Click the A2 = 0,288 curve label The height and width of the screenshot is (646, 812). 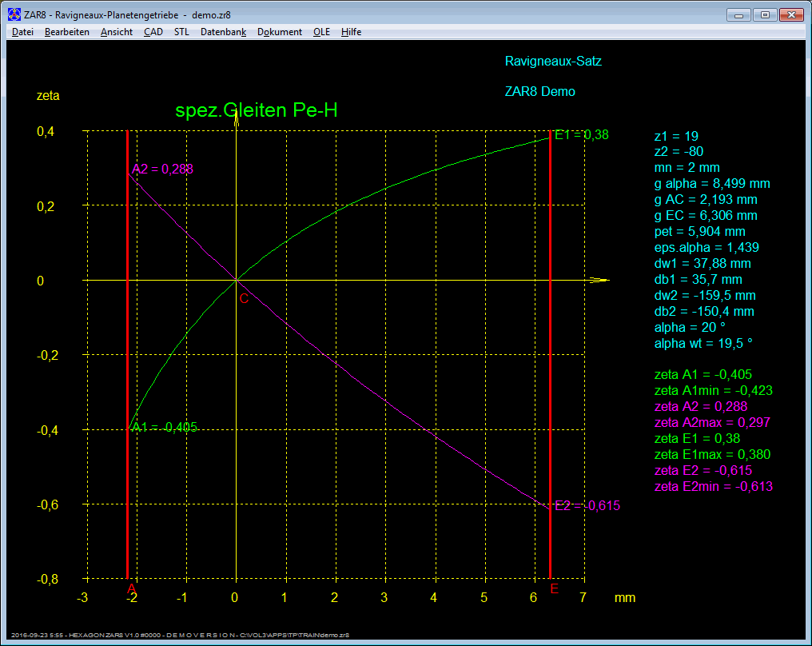[x=163, y=169]
